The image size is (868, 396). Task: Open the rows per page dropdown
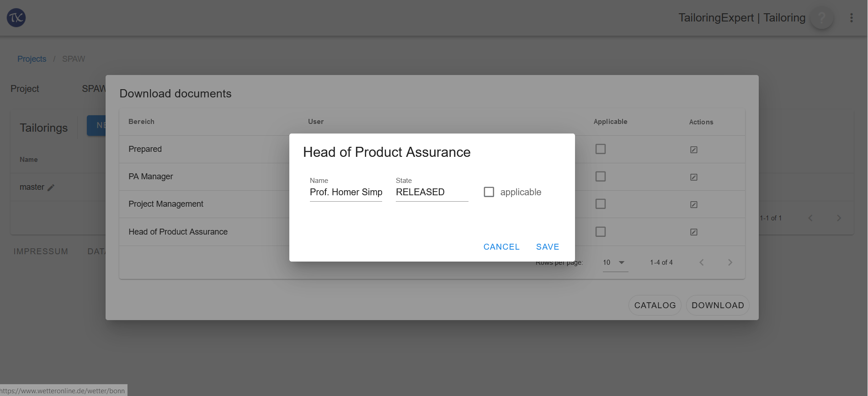pyautogui.click(x=615, y=262)
